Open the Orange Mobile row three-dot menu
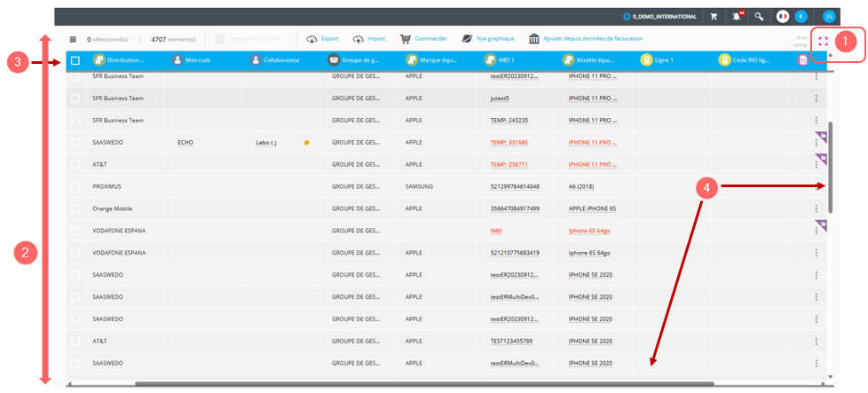This screenshot has width=868, height=393. click(x=816, y=208)
